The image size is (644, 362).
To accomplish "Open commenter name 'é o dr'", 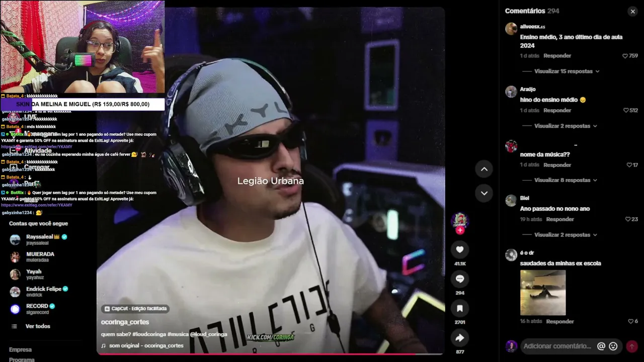I will pos(527,253).
